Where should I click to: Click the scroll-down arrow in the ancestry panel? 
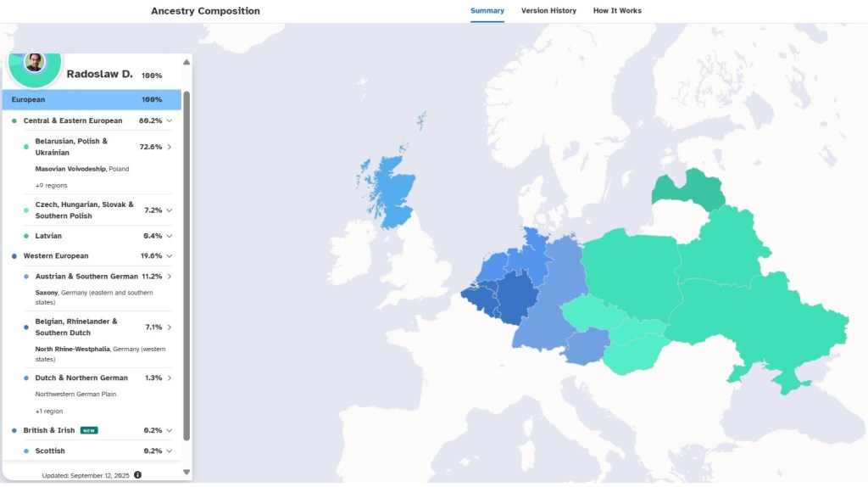(x=186, y=472)
